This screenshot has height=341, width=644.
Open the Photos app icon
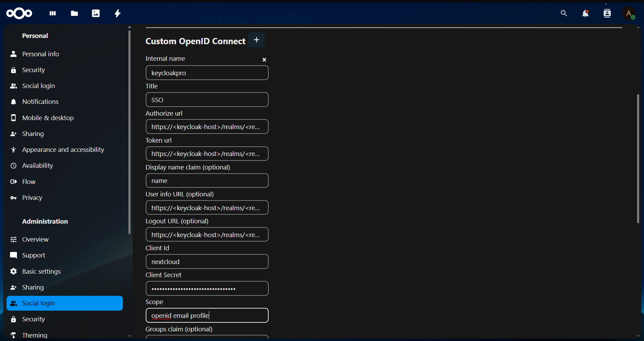(x=96, y=13)
